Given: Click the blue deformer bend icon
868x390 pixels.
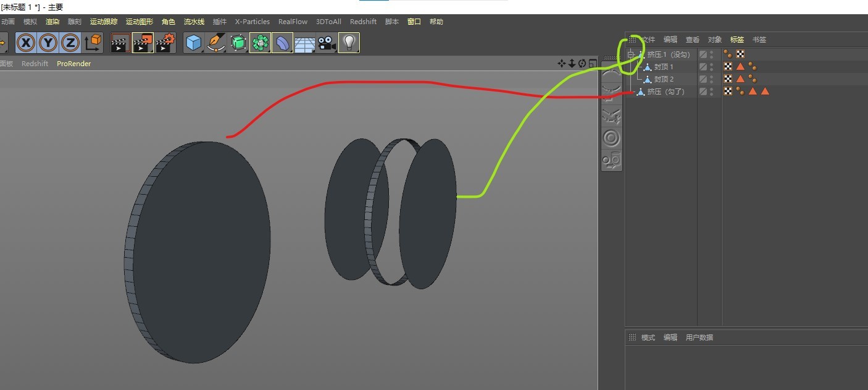Looking at the screenshot, I should (x=282, y=43).
